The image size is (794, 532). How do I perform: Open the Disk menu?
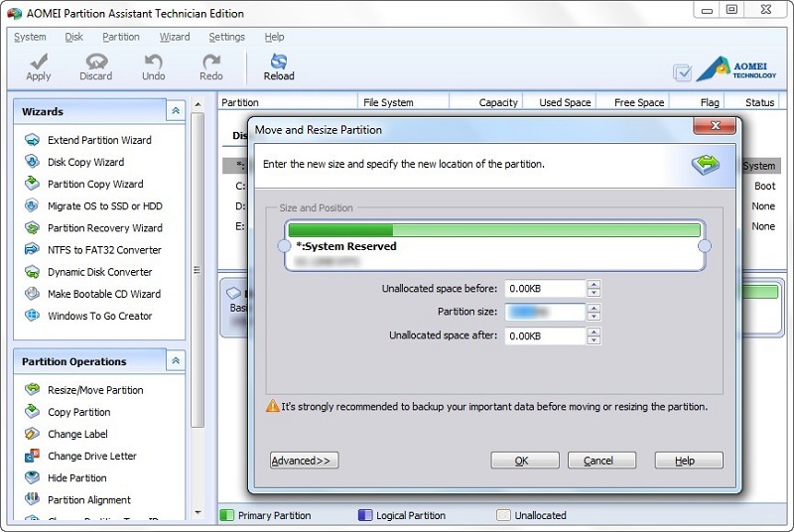pos(73,37)
